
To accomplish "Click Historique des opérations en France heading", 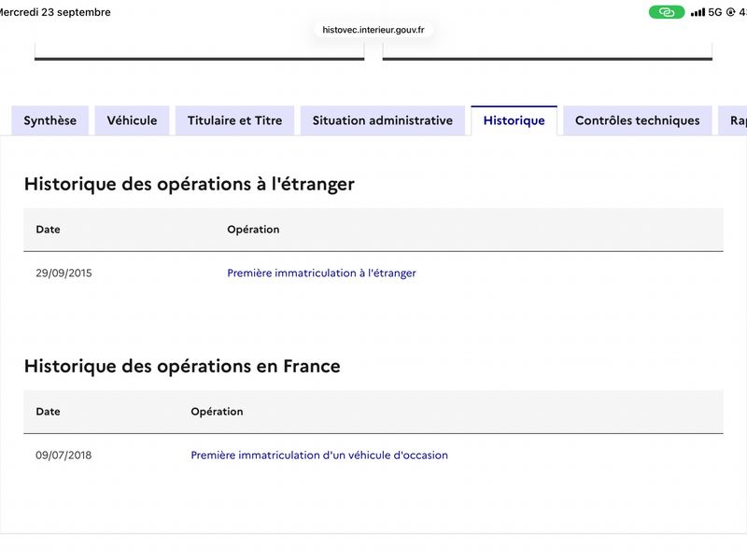I will coord(182,366).
